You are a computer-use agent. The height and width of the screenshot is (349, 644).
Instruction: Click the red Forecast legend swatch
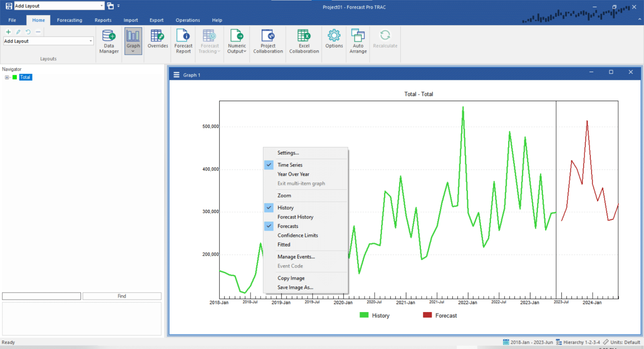click(x=427, y=315)
